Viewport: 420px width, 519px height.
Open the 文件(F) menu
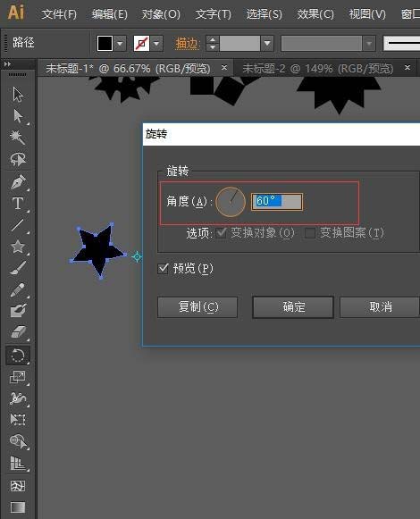(x=59, y=14)
